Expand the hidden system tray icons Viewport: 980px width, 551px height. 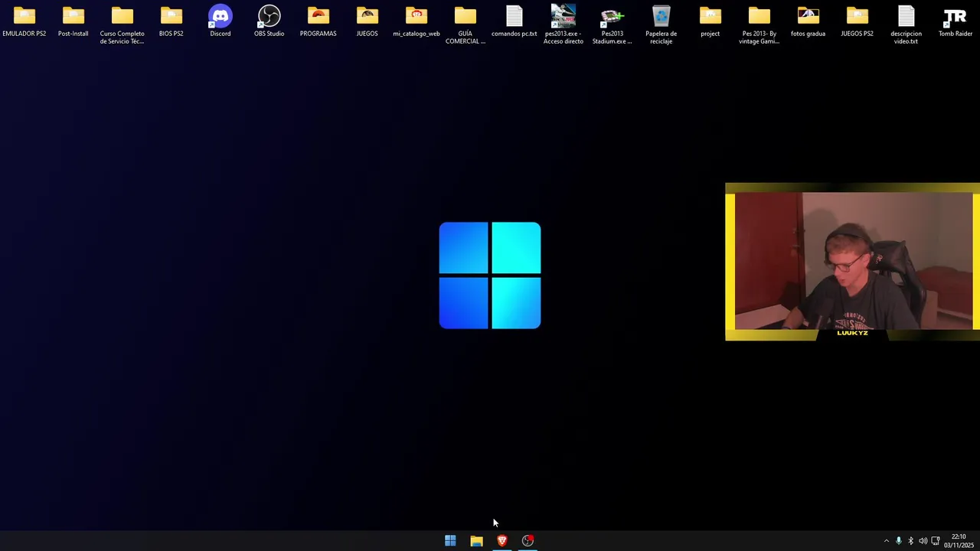(x=887, y=541)
